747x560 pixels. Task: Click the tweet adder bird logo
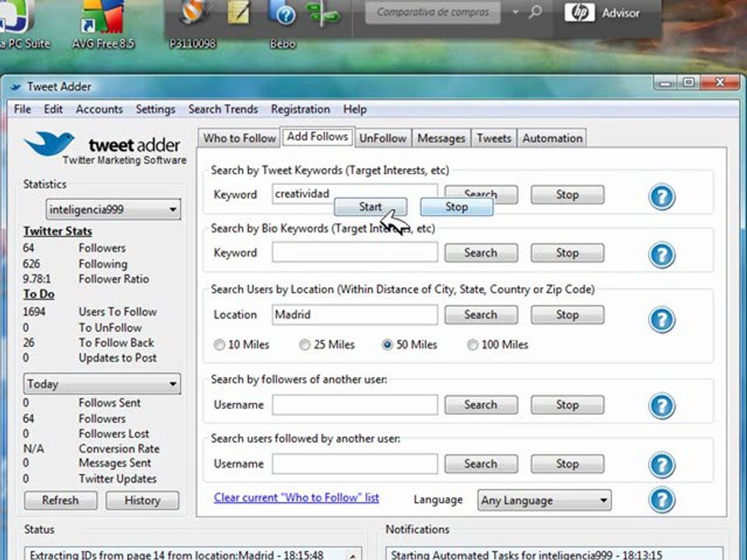50,143
